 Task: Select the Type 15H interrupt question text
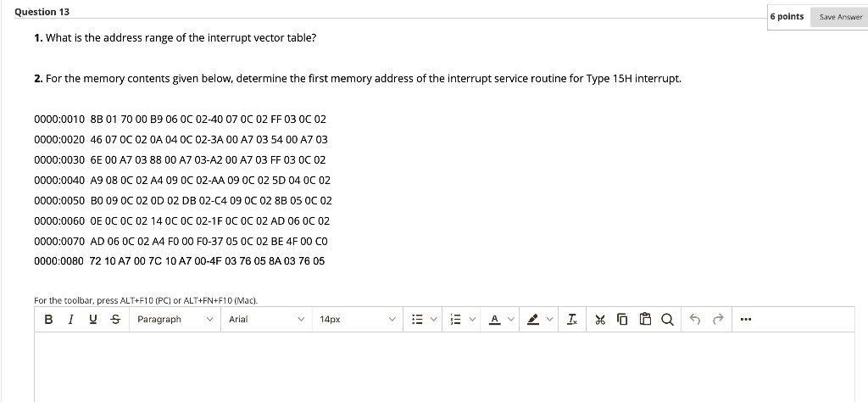click(x=358, y=79)
